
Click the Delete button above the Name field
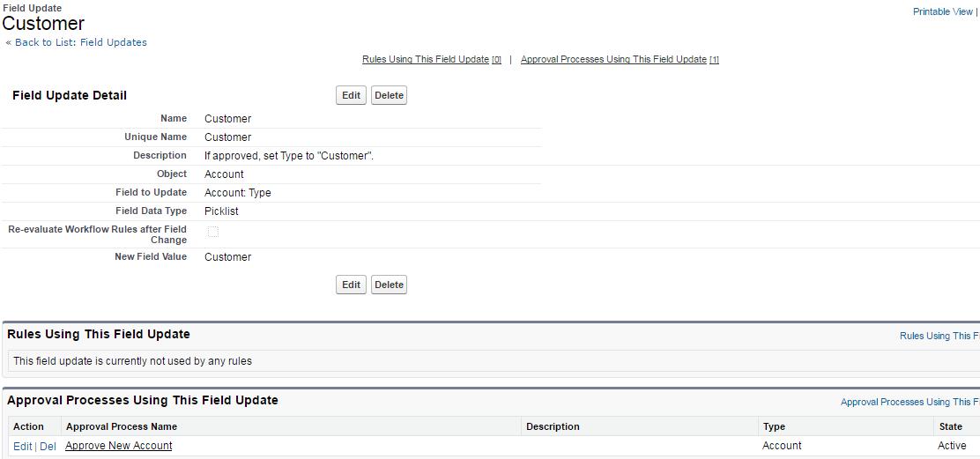click(389, 95)
